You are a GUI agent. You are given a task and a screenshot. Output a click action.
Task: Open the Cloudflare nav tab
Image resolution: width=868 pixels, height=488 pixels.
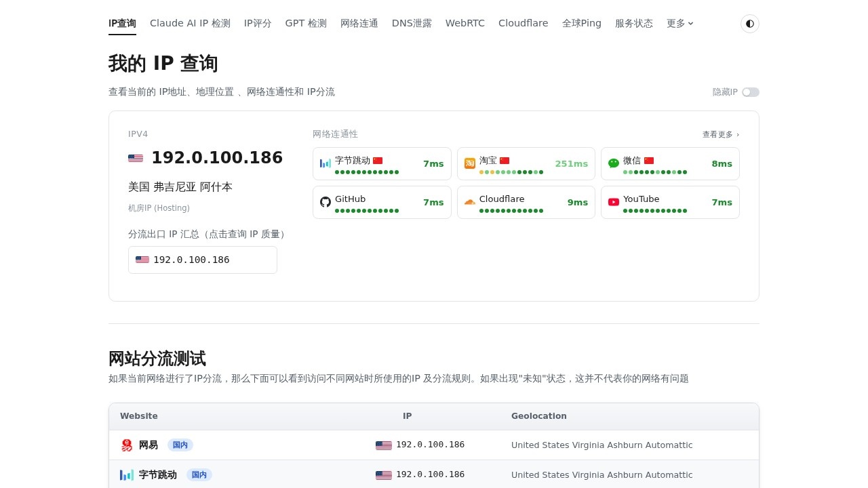click(524, 23)
